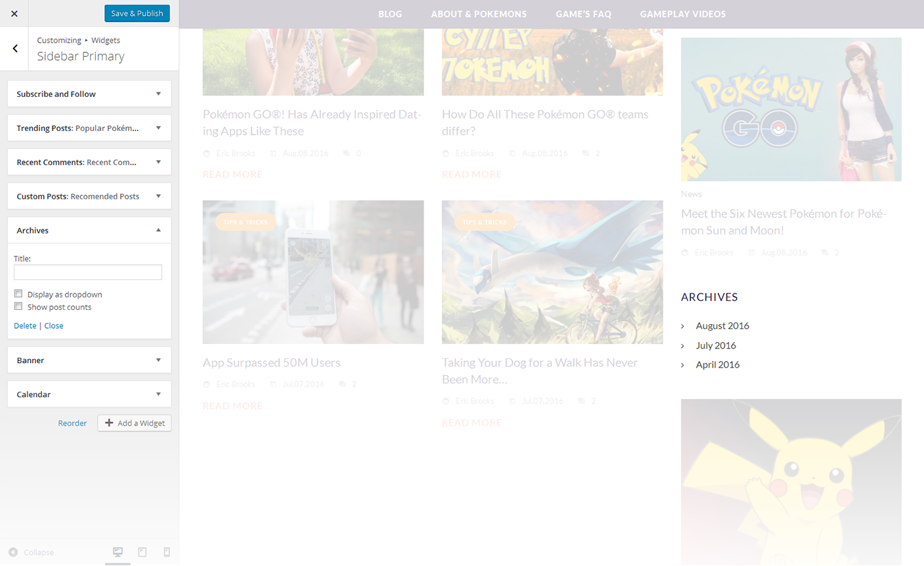
Task: Open the Gameplay Videos menu item
Action: [x=682, y=14]
